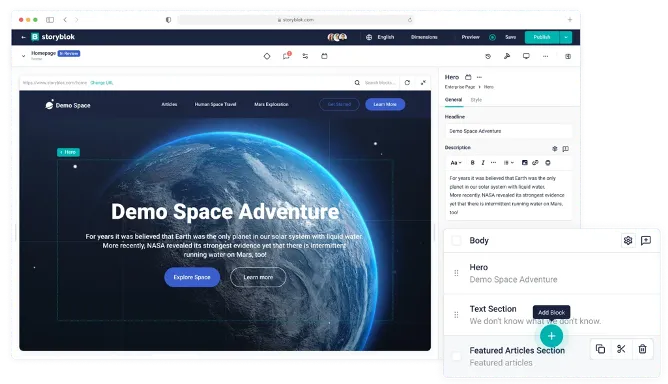Open the three-dots menu in story toolbar

(x=545, y=56)
